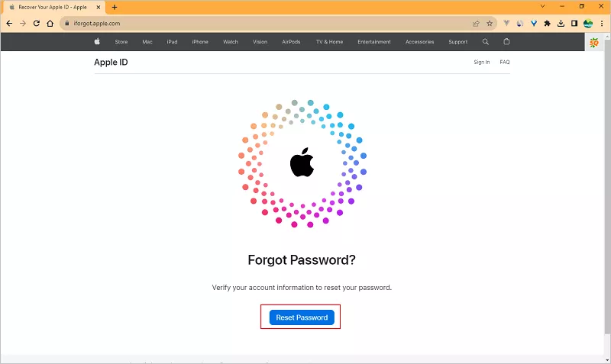Open a new browser tab
611x364 pixels.
click(115, 7)
